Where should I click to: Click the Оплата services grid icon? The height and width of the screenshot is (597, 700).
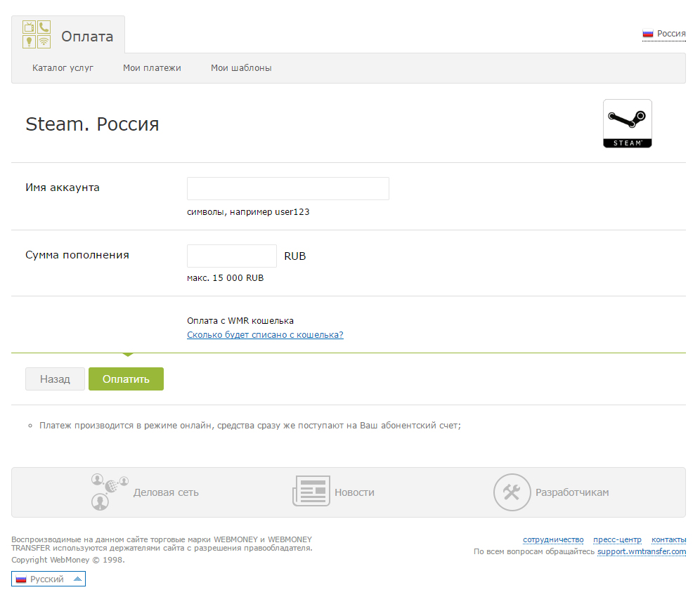37,34
